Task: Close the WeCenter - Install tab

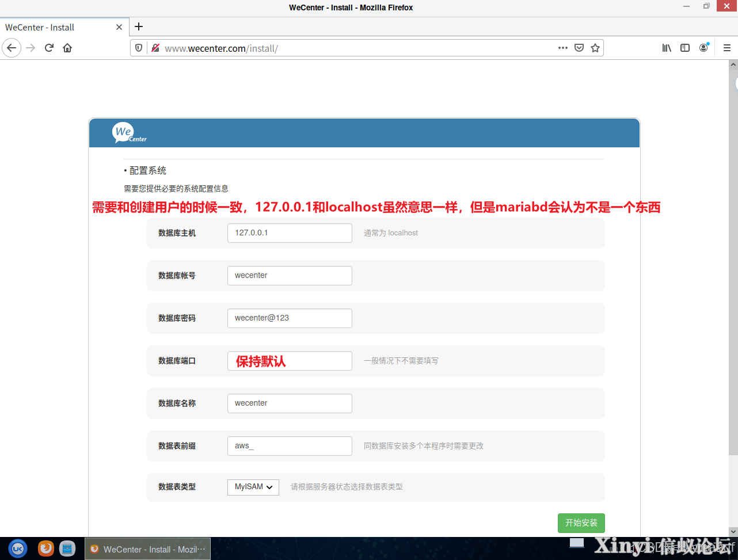Action: [x=119, y=27]
